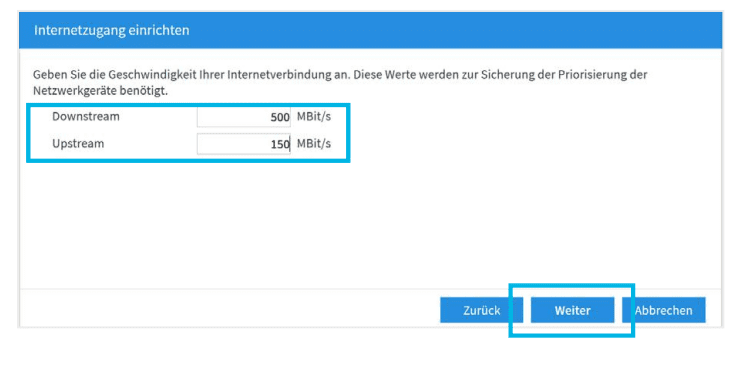Click the Downstream speed input field

[x=244, y=117]
